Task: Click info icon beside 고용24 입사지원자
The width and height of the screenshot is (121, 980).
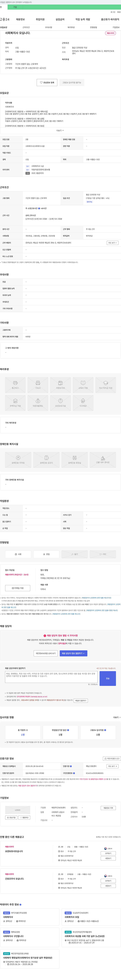Action: (105, 730)
